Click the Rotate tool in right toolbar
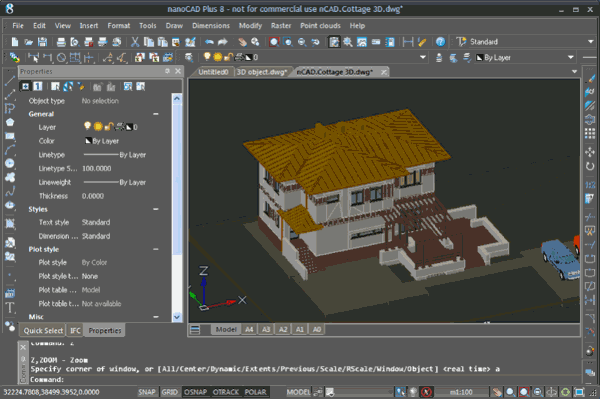600x399 pixels. [590, 166]
